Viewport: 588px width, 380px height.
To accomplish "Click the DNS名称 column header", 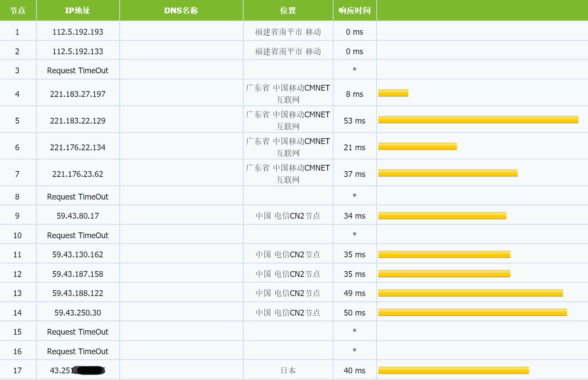I will pos(181,10).
